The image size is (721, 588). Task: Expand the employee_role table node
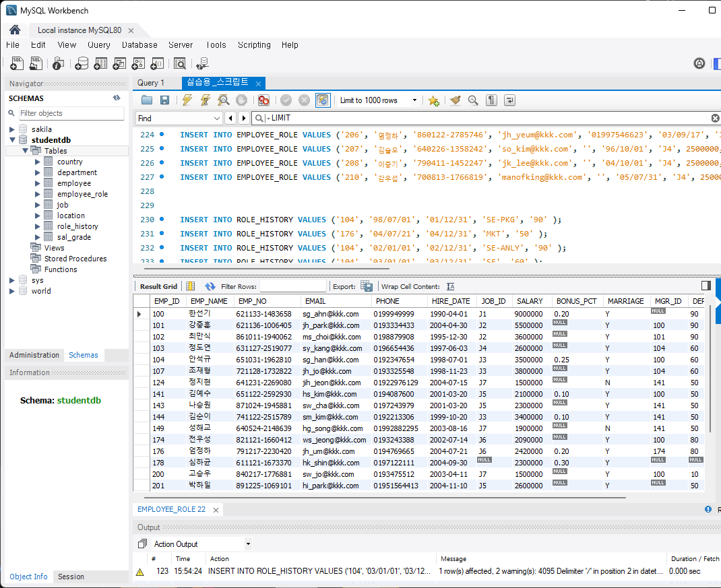(38, 194)
